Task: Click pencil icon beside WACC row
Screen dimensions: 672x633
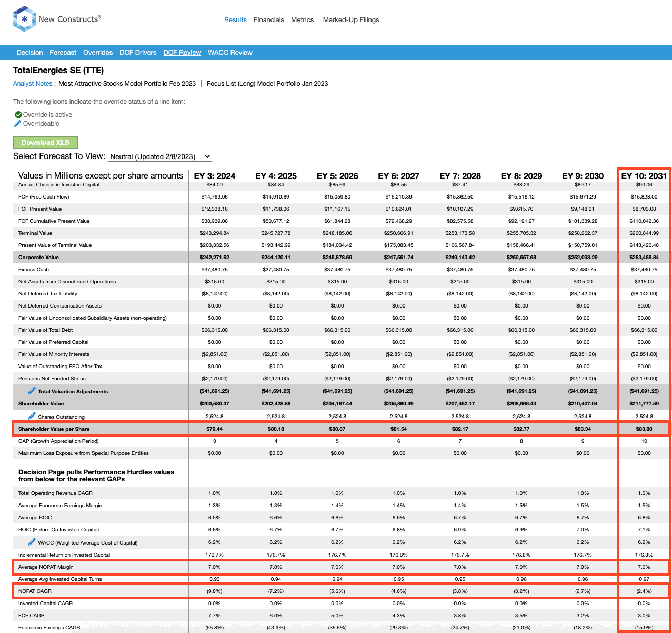Action: (x=32, y=542)
